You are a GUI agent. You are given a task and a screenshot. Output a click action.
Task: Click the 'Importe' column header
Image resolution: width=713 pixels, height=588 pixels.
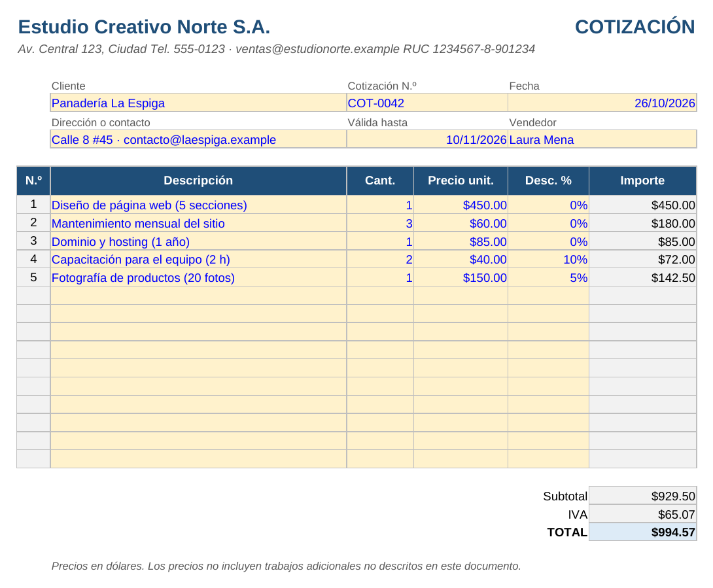point(642,181)
